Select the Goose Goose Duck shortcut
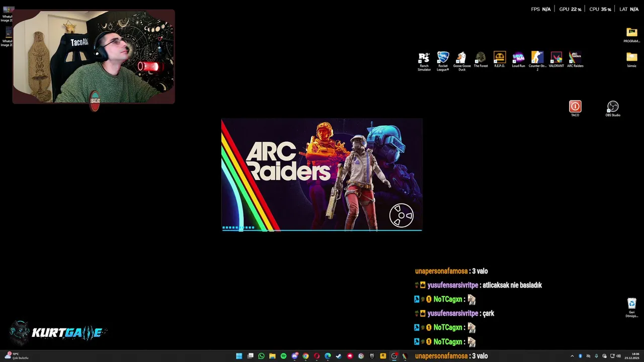This screenshot has width=644, height=362. pyautogui.click(x=462, y=61)
